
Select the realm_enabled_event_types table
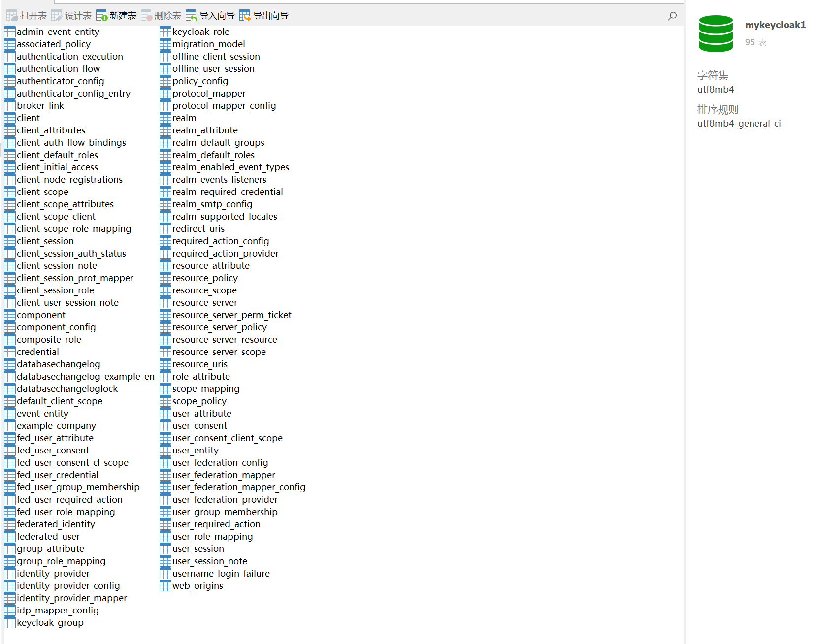[x=230, y=167]
